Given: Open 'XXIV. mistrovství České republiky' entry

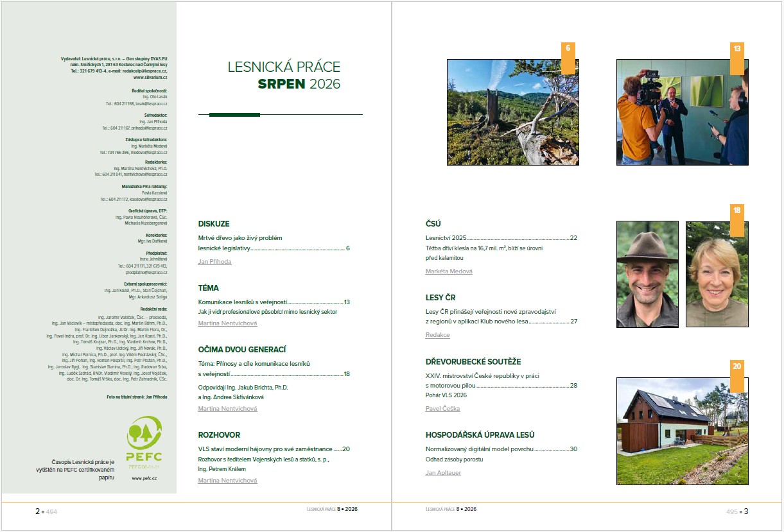Looking at the screenshot, I should pyautogui.click(x=501, y=380).
